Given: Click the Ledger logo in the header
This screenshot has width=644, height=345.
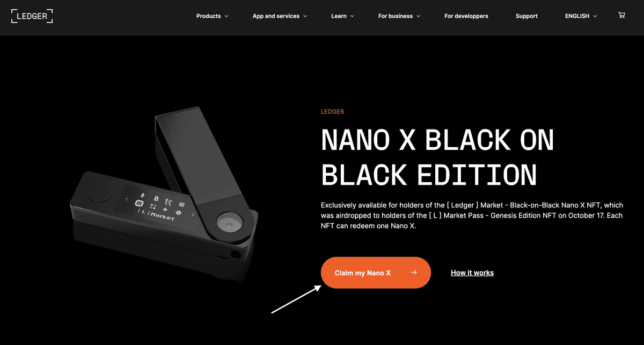Looking at the screenshot, I should [32, 16].
